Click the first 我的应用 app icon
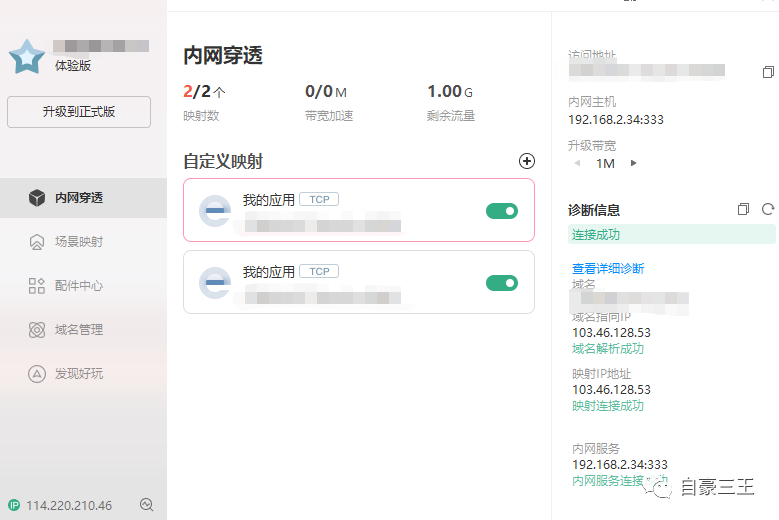Image resolution: width=779 pixels, height=520 pixels. coord(215,210)
